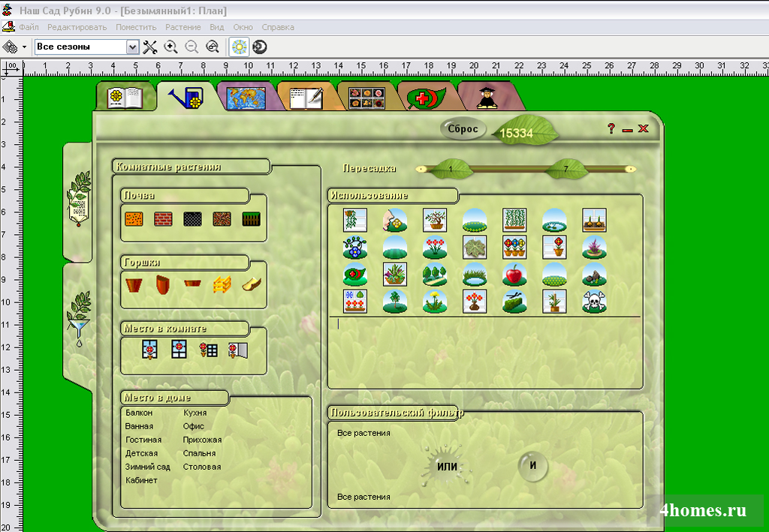Choose the shallow bowl pot

coord(193,283)
